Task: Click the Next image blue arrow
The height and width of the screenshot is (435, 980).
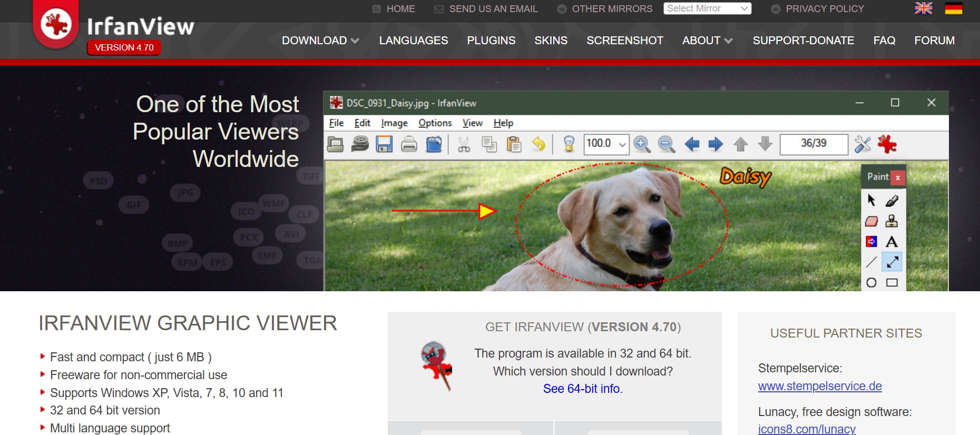Action: 716,144
